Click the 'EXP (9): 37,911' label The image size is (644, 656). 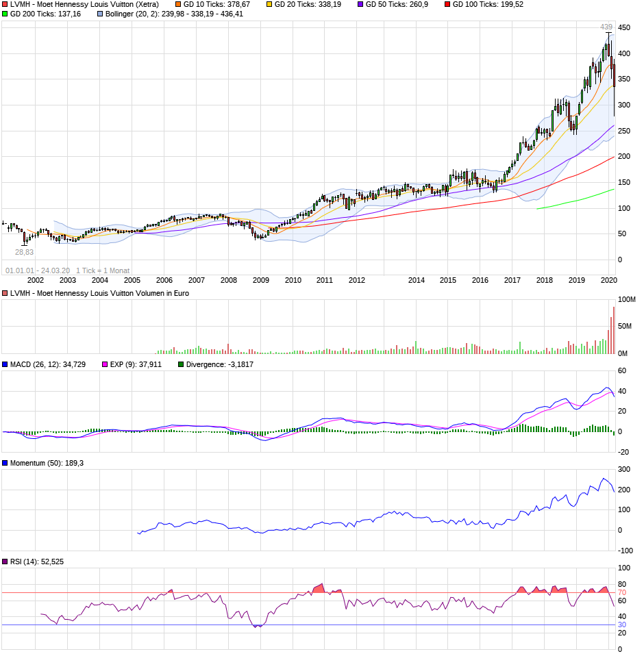tap(136, 365)
